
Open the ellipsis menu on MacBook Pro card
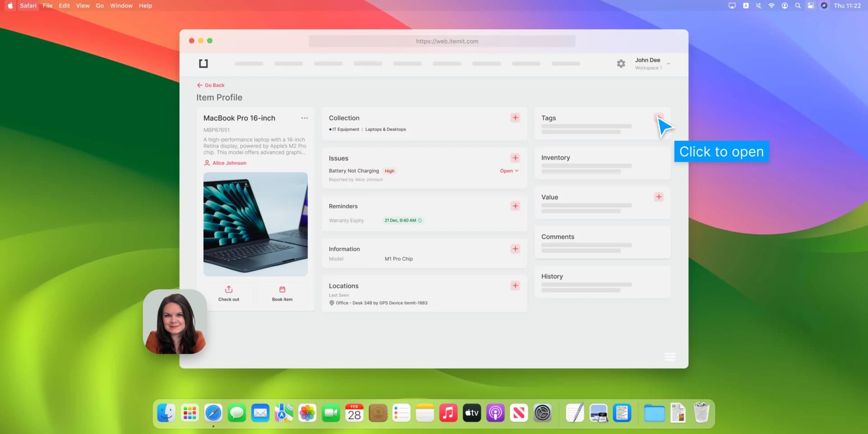[x=304, y=118]
